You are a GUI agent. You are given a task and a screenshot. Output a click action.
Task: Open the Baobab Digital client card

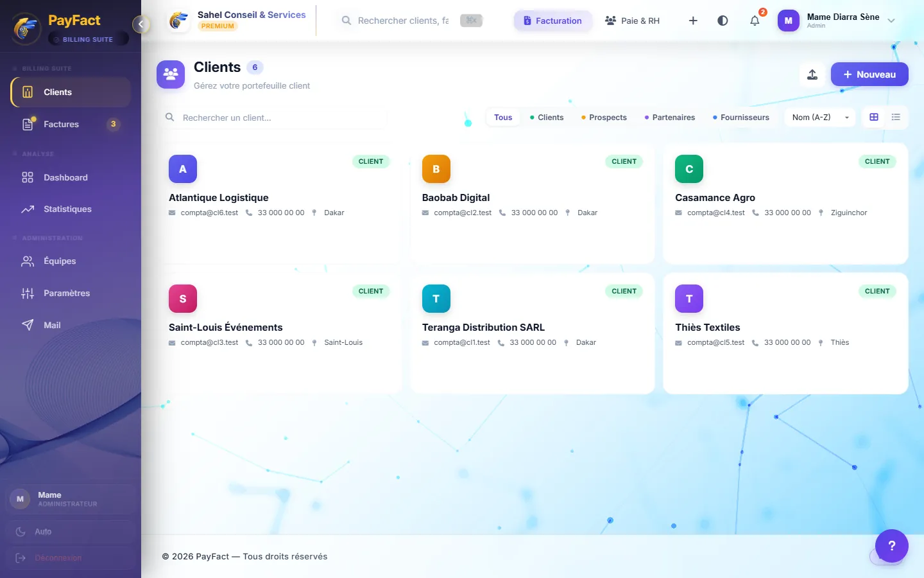533,203
